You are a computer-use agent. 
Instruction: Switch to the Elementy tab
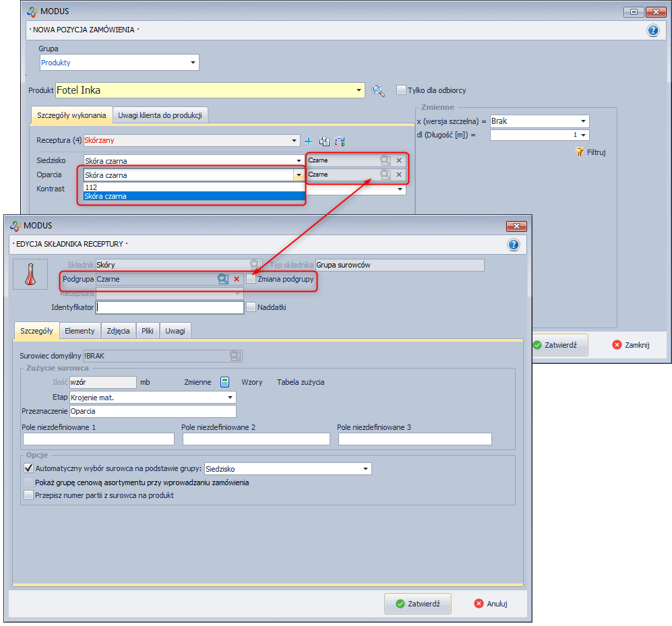(80, 331)
